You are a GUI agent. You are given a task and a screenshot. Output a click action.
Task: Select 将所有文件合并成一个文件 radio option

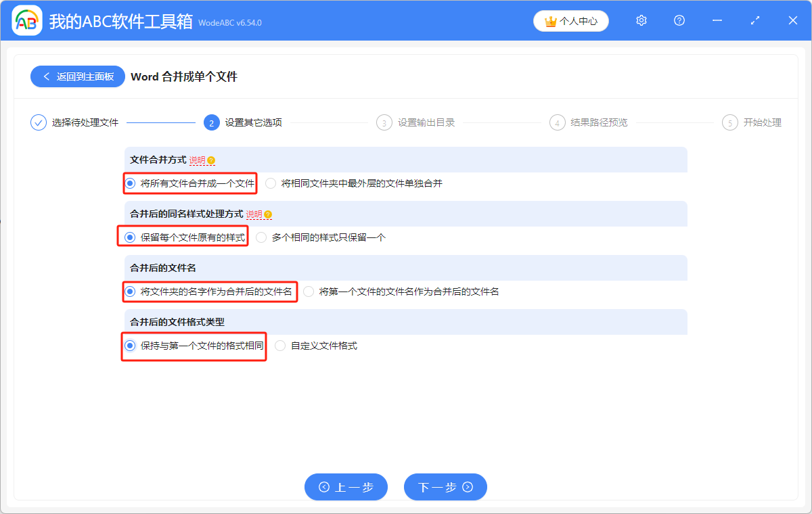click(131, 183)
